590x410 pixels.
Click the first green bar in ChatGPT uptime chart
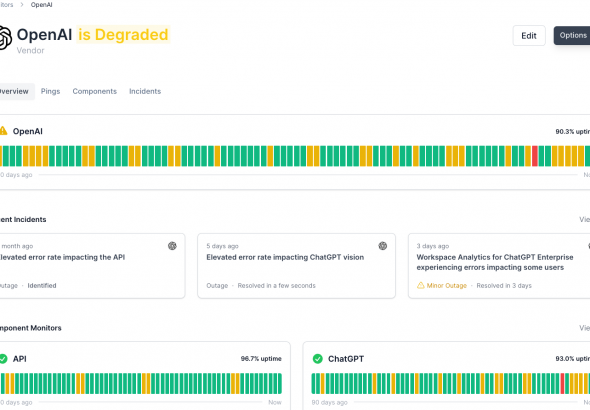pyautogui.click(x=313, y=384)
